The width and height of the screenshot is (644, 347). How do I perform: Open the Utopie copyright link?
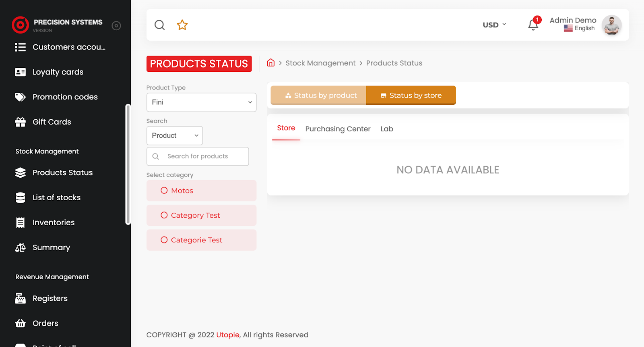[228, 335]
